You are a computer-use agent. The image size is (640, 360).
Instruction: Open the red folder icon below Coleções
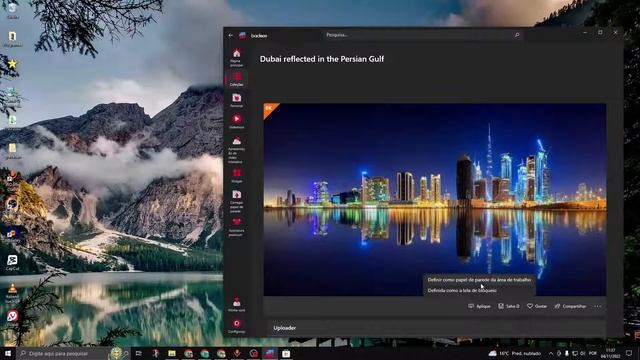pyautogui.click(x=236, y=100)
